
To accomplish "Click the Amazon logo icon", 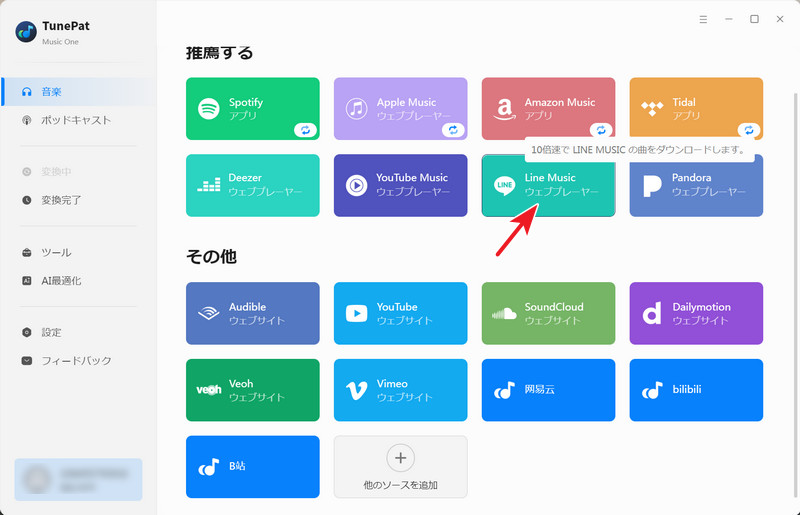I will 505,109.
